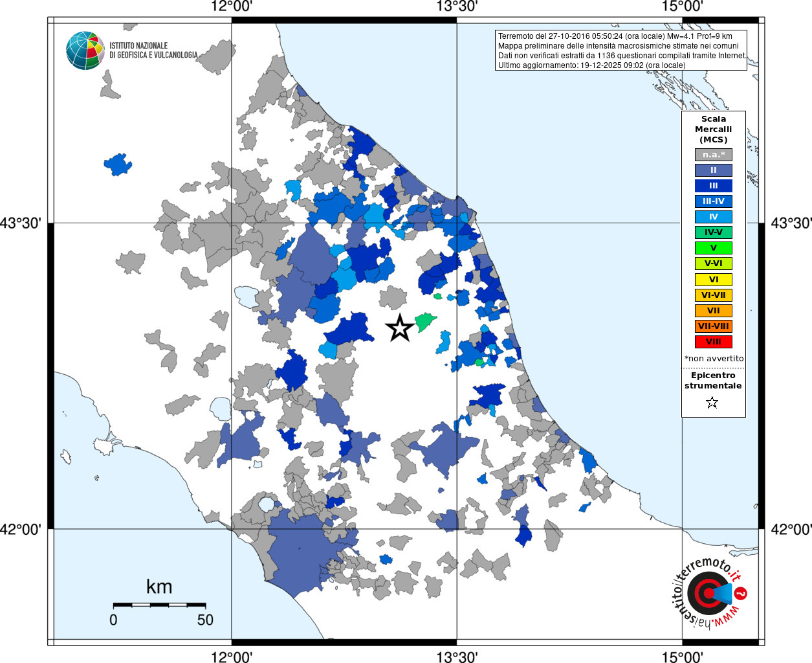Click the epicenter star on the map
The image size is (812, 663).
click(400, 328)
